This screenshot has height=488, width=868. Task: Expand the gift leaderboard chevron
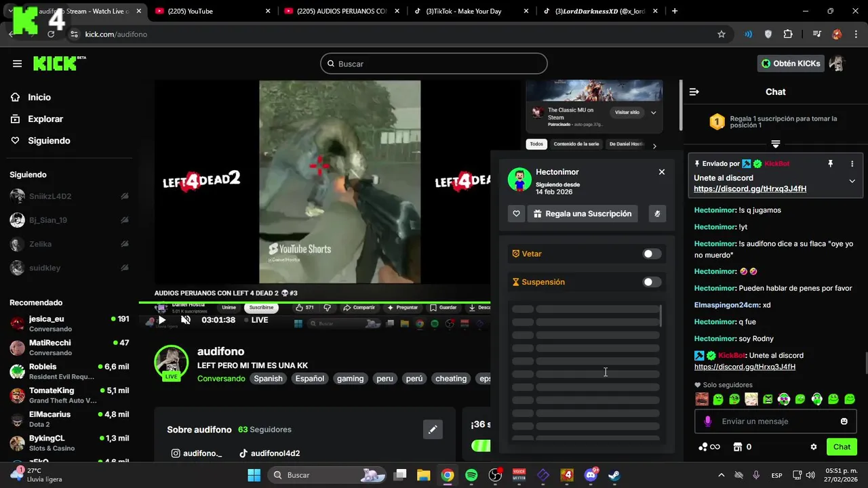[776, 144]
